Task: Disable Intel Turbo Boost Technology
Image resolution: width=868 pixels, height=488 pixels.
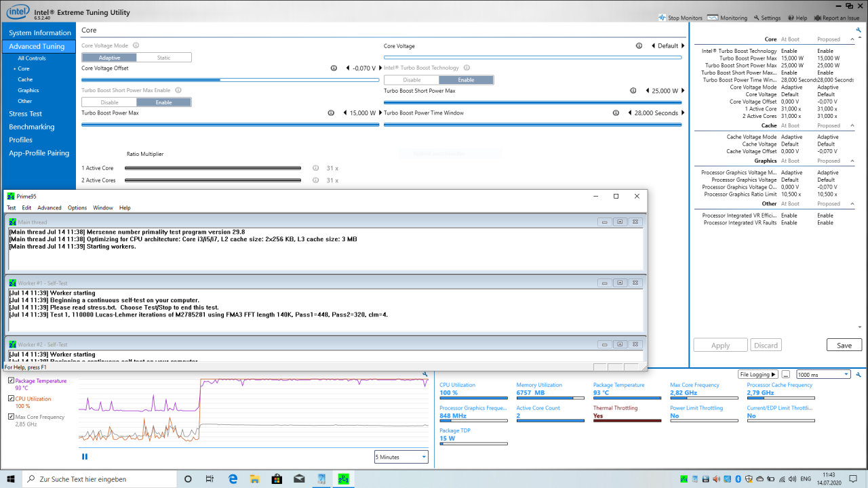Action: [412, 80]
